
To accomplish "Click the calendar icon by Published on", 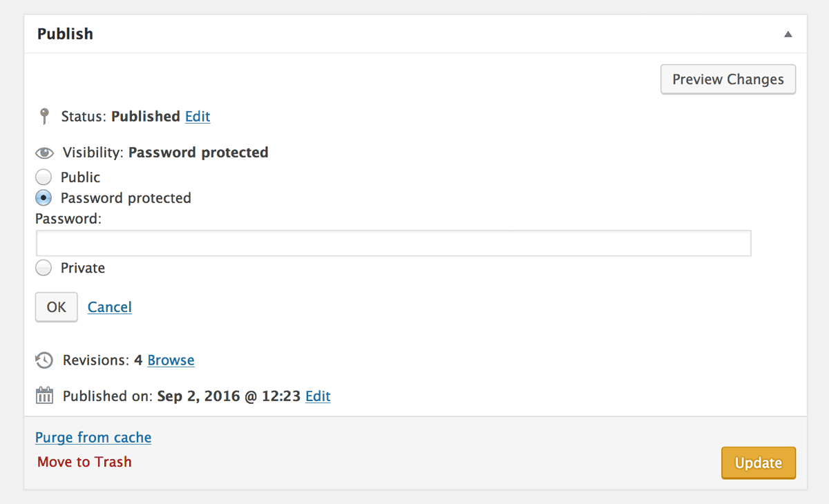I will pos(44,396).
